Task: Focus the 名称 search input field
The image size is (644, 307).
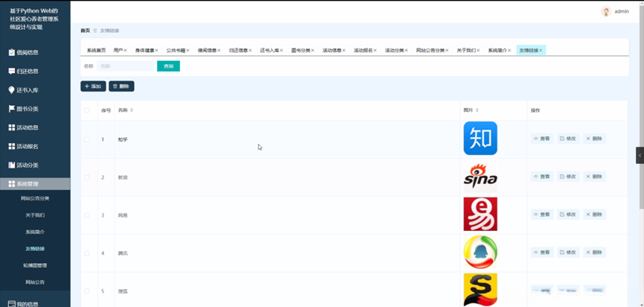Action: click(125, 66)
